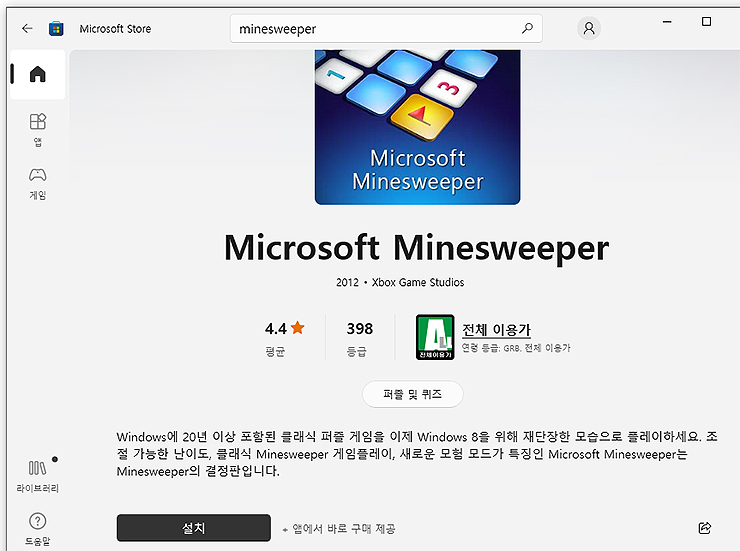Go back with the back arrow
Image resolution: width=740 pixels, height=551 pixels.
(27, 29)
